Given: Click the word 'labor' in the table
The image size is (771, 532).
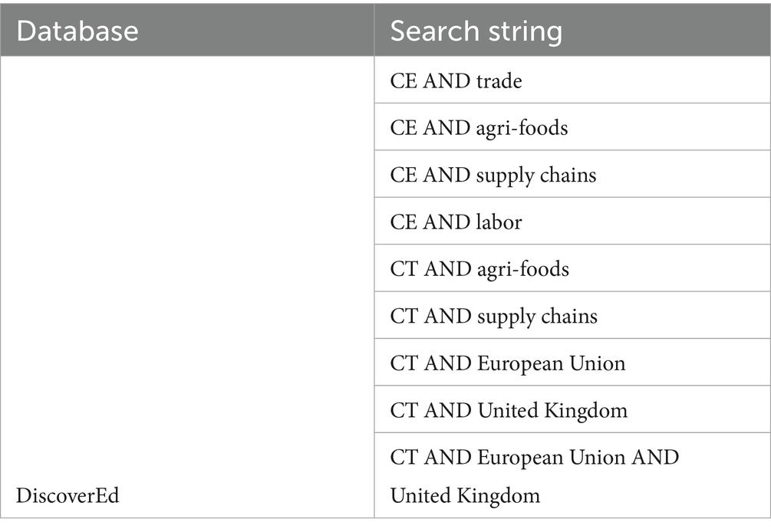Looking at the screenshot, I should (499, 222).
